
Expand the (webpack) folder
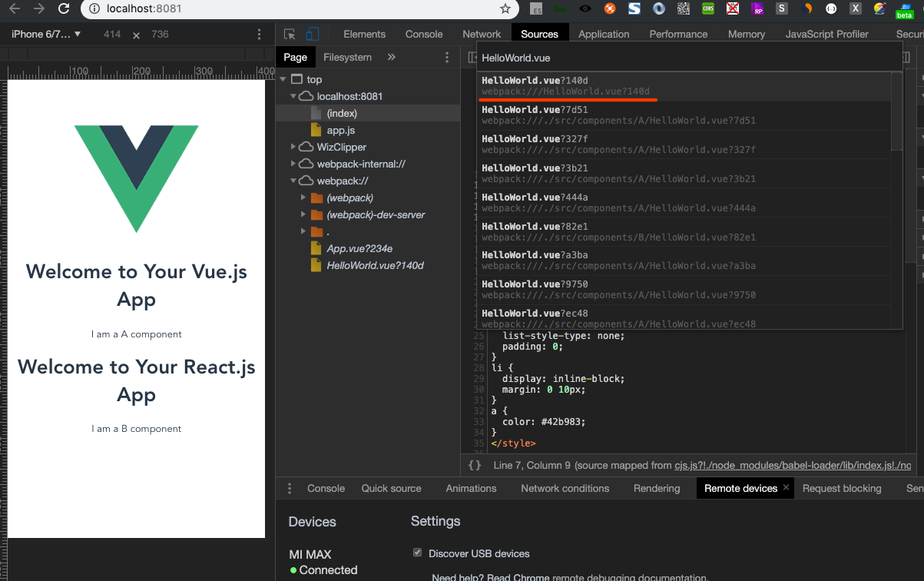[x=303, y=198]
